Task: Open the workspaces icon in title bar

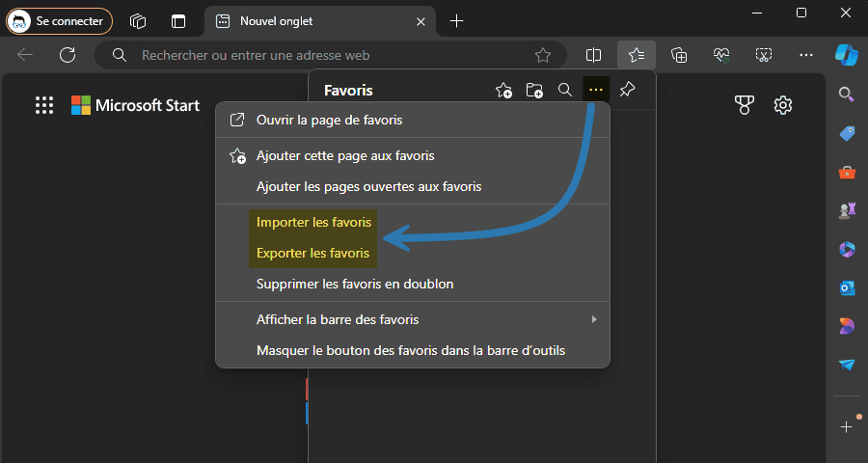Action: (x=138, y=21)
